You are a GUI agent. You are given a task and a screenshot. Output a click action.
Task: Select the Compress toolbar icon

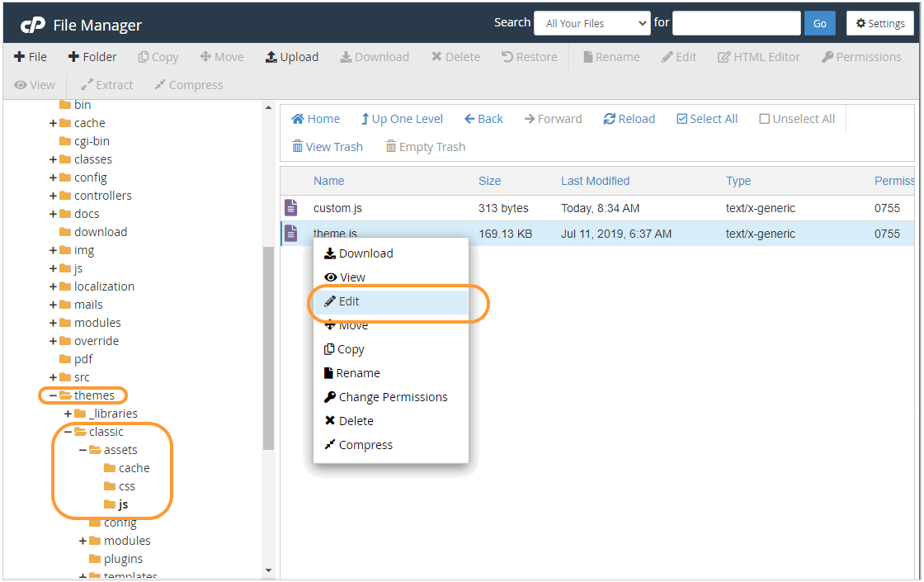[188, 84]
